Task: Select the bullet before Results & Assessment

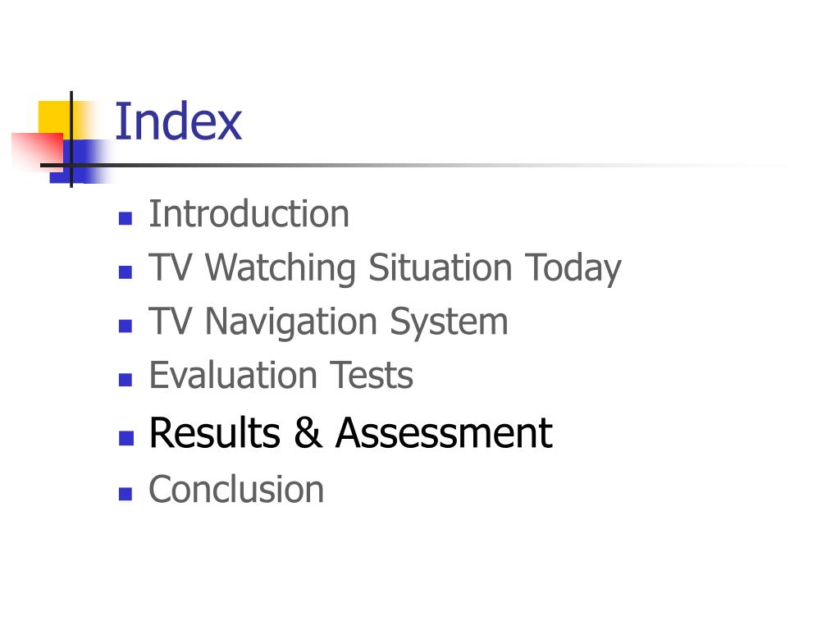Action: [x=126, y=438]
